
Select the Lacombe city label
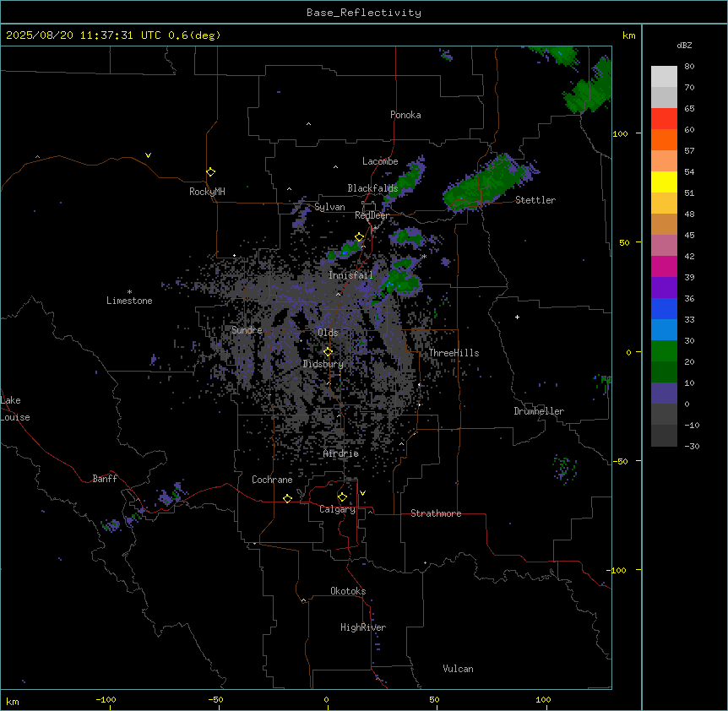[380, 161]
